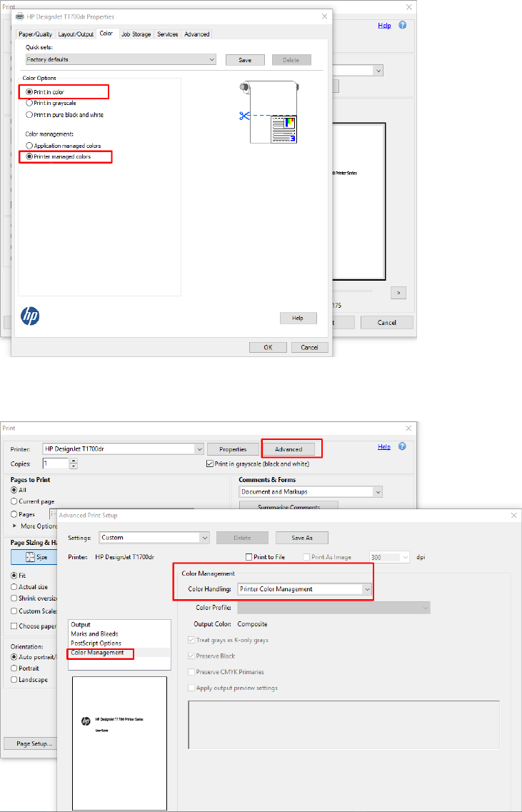Screen dimensions: 522x812
Task: Open the Paper/Quality tab
Action: [x=35, y=34]
